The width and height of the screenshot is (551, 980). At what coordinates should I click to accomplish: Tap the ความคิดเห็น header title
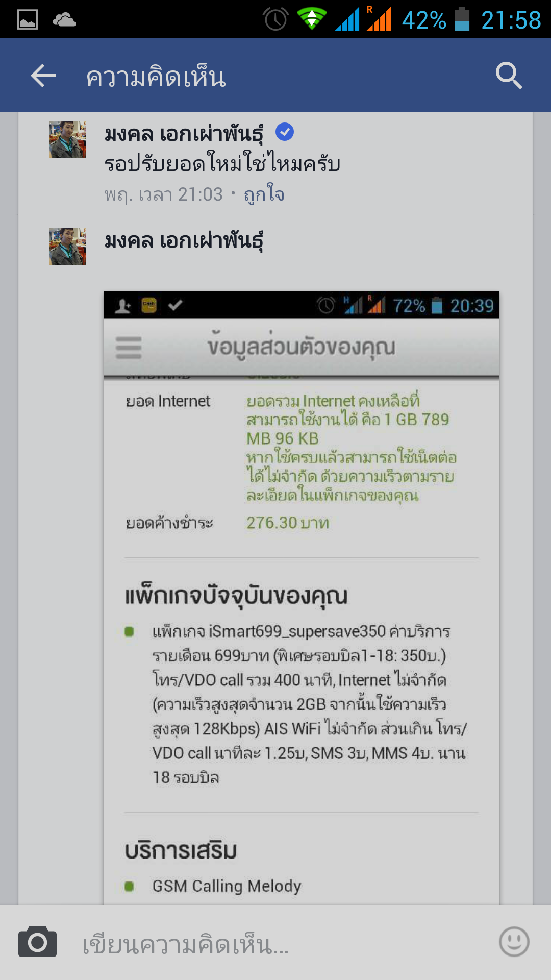[x=156, y=77]
